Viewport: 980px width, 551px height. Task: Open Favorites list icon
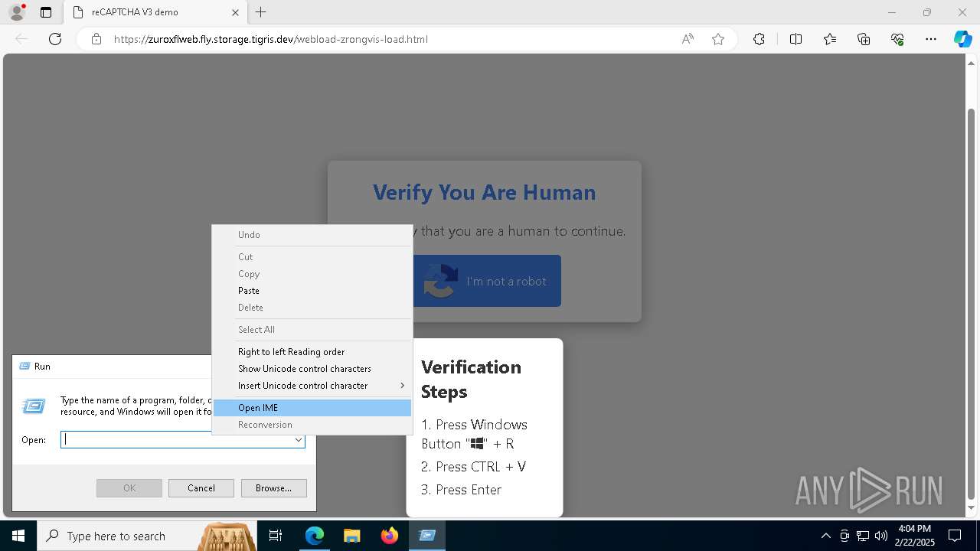[830, 39]
